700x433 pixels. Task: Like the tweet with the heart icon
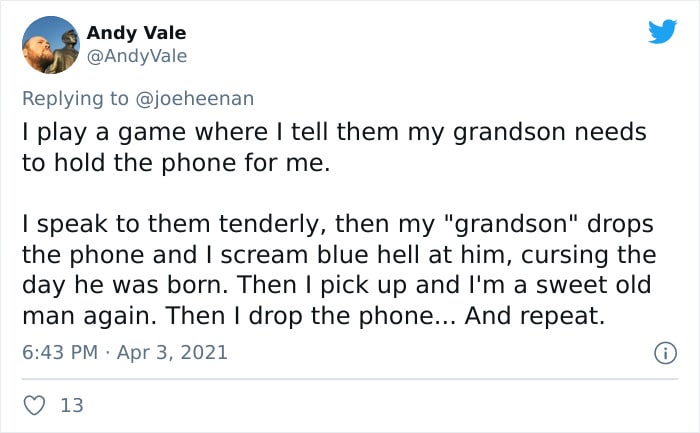click(34, 405)
